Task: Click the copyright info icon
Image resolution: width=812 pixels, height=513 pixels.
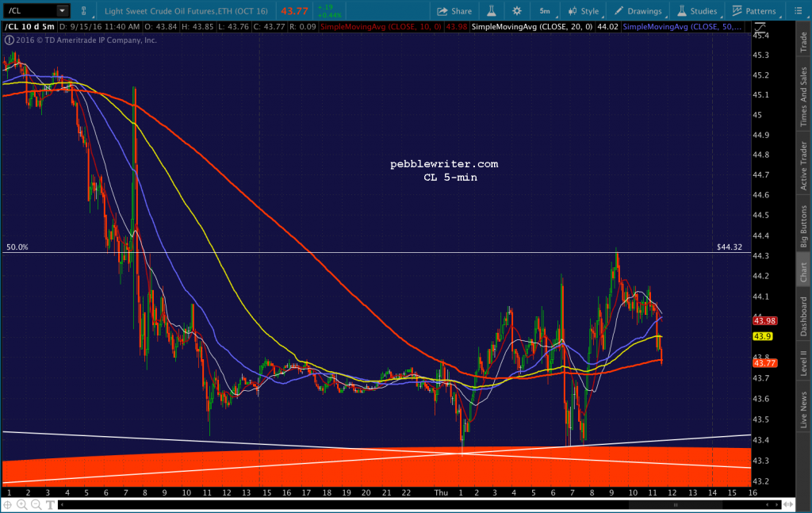Action: (x=10, y=40)
